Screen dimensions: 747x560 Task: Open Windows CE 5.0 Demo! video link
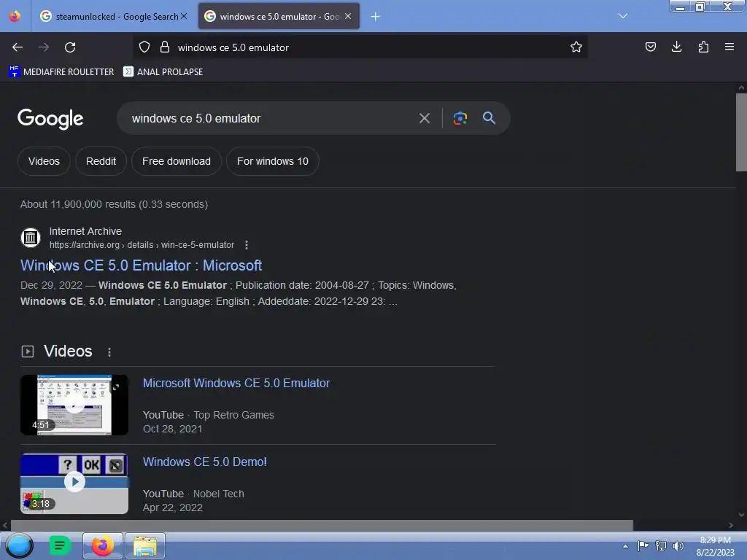(205, 462)
